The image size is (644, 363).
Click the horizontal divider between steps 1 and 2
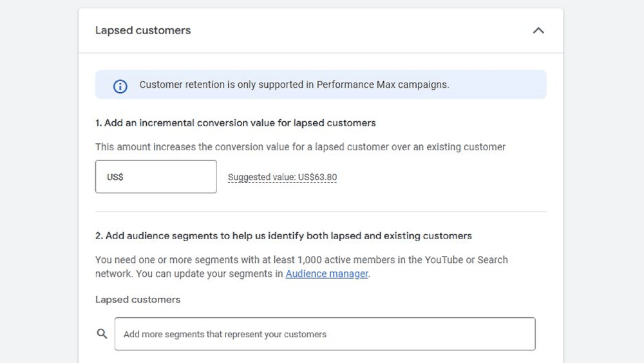321,211
